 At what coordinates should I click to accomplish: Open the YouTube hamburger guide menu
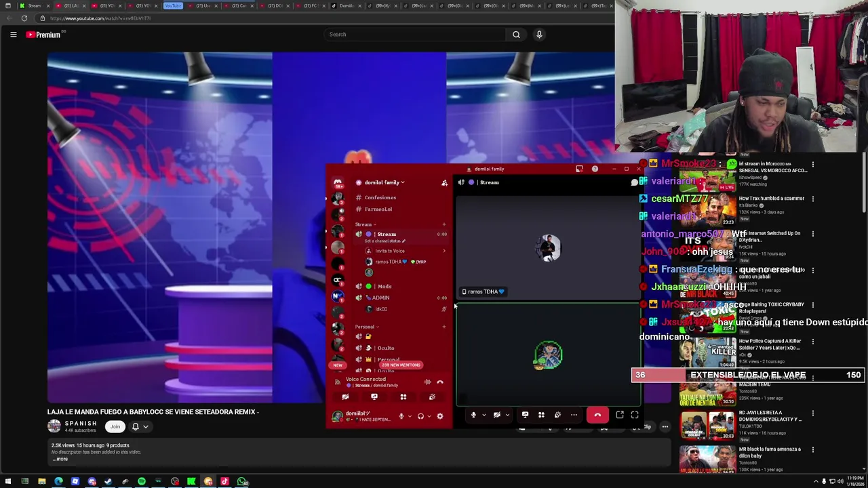tap(13, 35)
